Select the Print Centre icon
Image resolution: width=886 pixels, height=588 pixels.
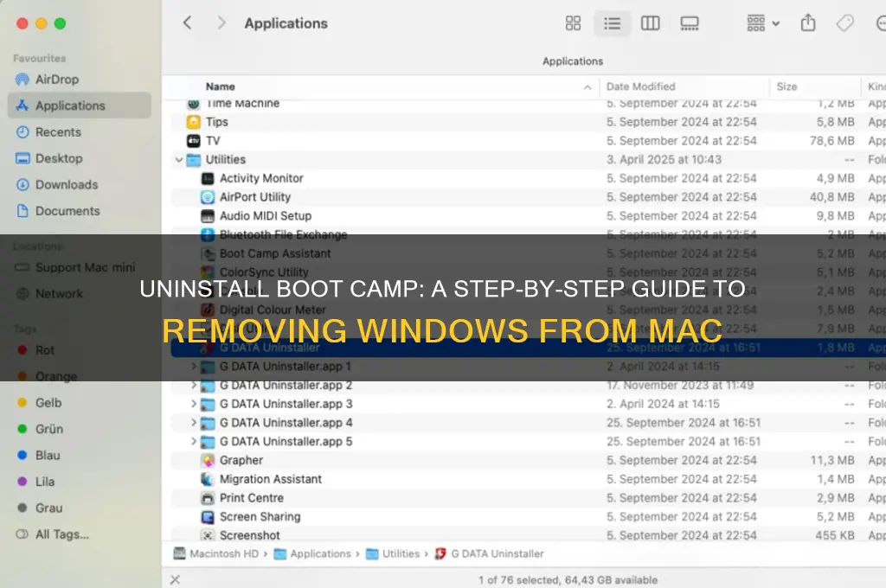208,498
